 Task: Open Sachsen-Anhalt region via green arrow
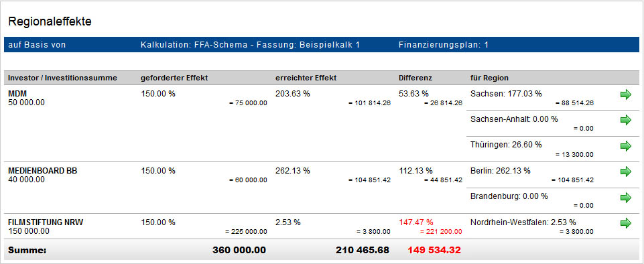coord(625,121)
